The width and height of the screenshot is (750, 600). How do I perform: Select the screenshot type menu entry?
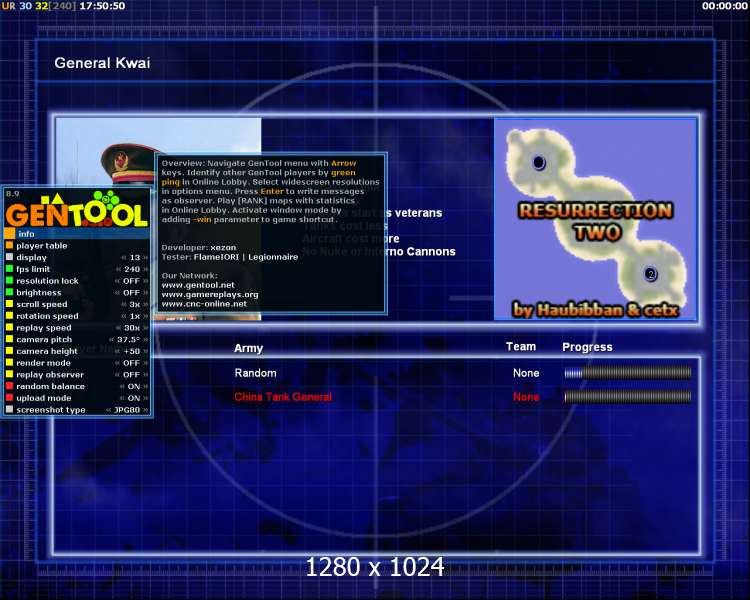point(77,410)
